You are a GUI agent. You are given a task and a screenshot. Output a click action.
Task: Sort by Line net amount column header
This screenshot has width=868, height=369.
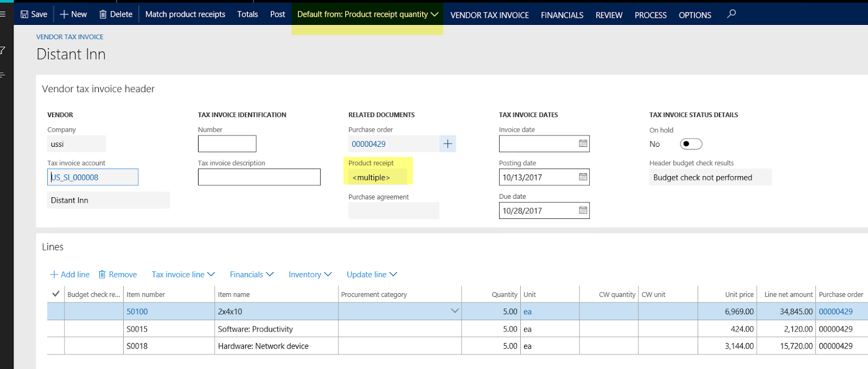point(786,294)
